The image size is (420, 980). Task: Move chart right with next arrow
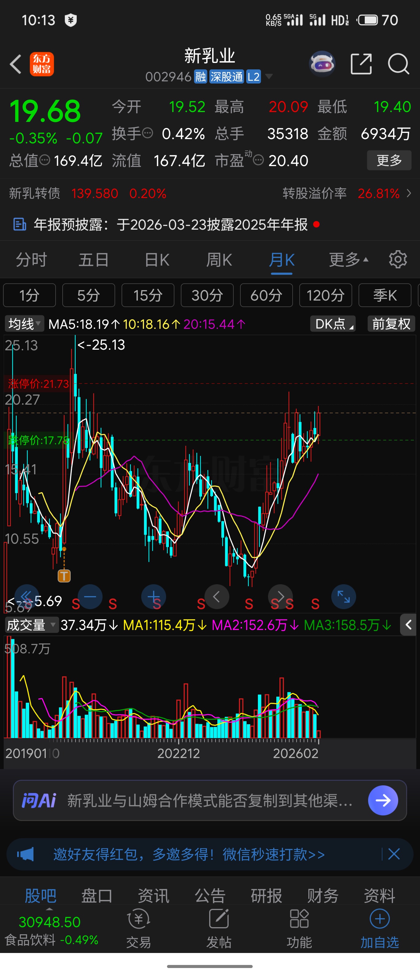click(x=280, y=596)
